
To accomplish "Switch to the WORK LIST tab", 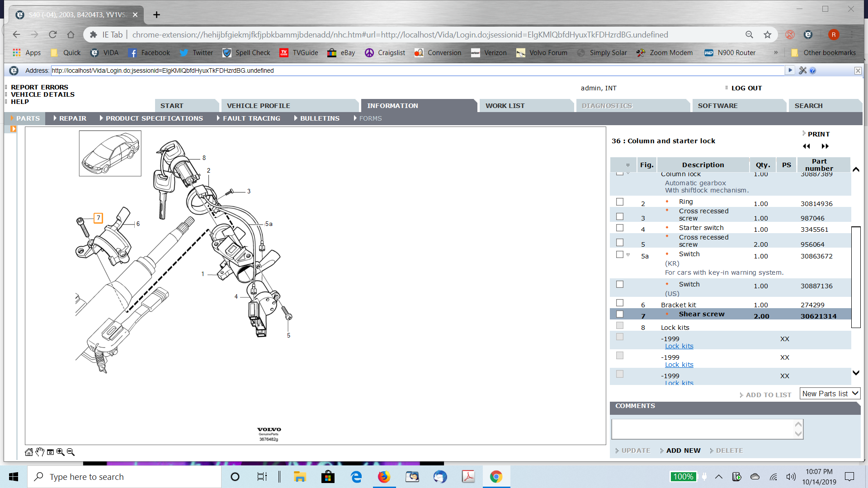I will tap(505, 106).
